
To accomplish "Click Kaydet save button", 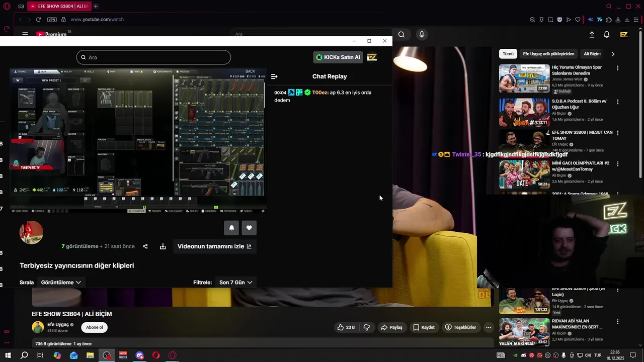I will click(424, 327).
